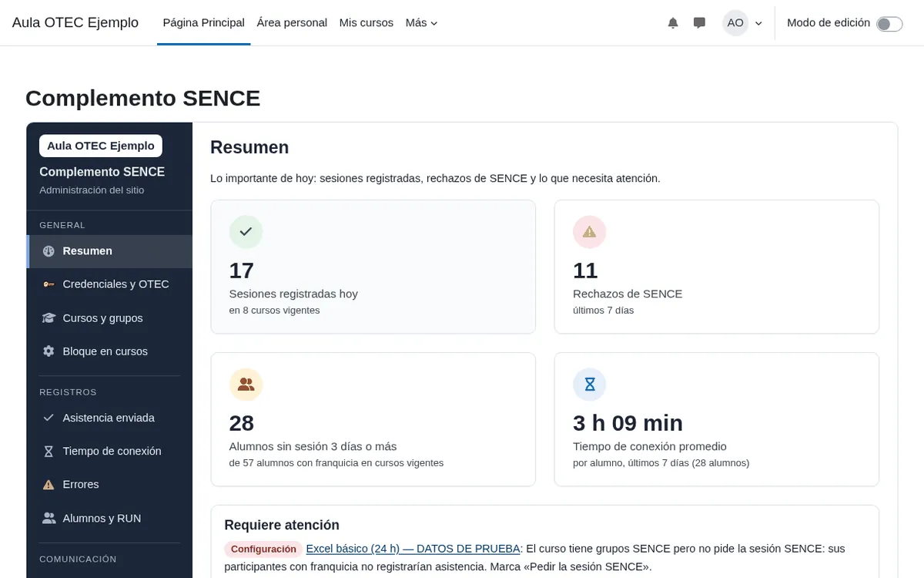This screenshot has height=578, width=924.
Task: Click the 11 rejections count
Action: 585,271
